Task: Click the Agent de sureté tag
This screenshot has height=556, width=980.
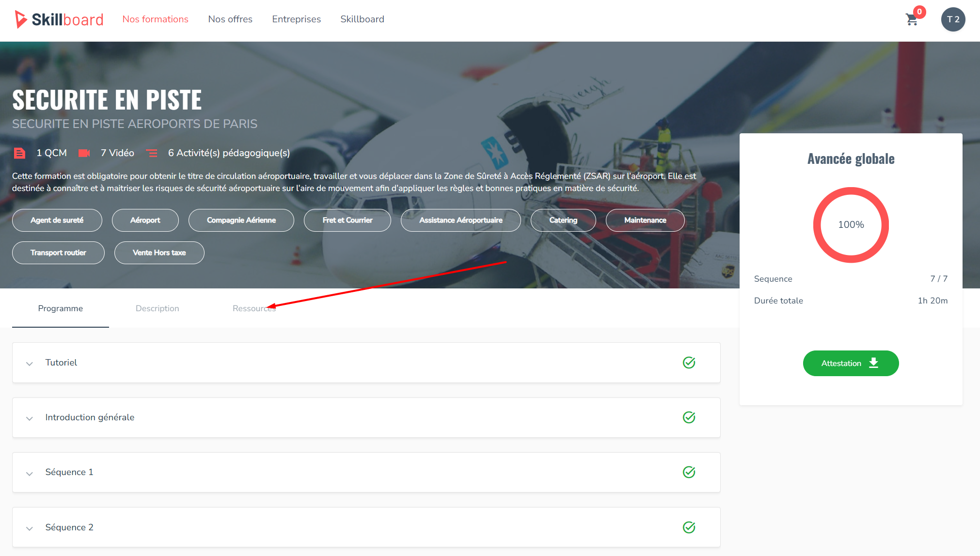Action: click(x=57, y=220)
